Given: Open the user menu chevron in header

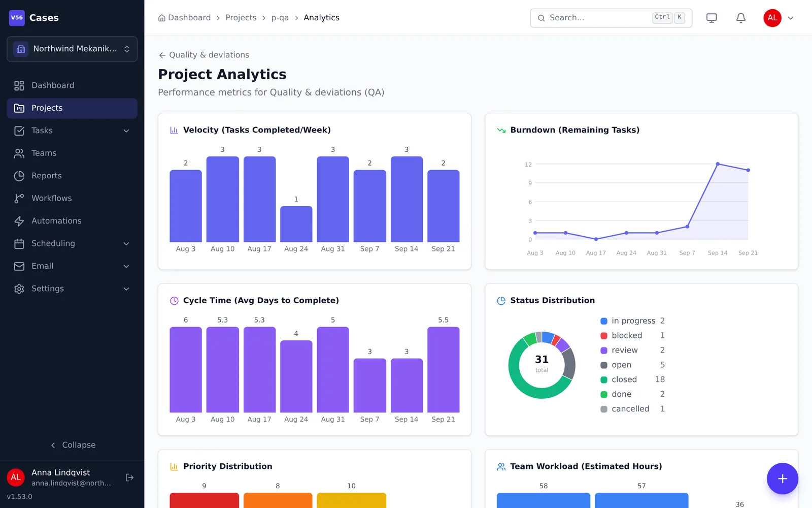Looking at the screenshot, I should click(x=791, y=18).
